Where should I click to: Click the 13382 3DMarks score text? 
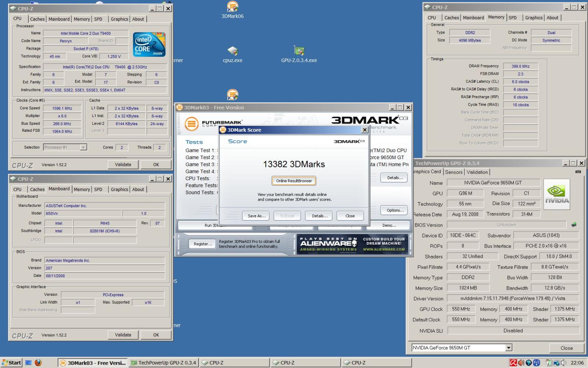coord(294,164)
